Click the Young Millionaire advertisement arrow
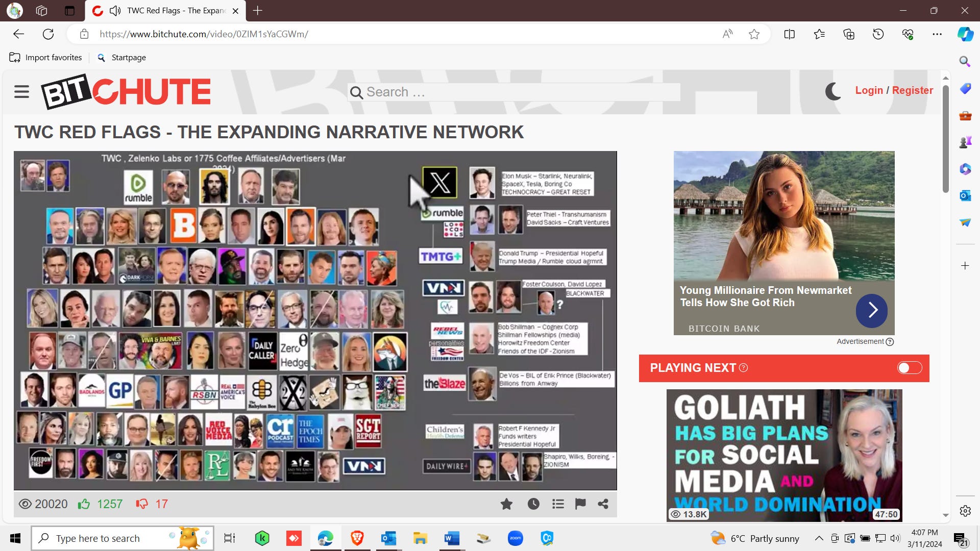The height and width of the screenshot is (551, 980). point(871,311)
